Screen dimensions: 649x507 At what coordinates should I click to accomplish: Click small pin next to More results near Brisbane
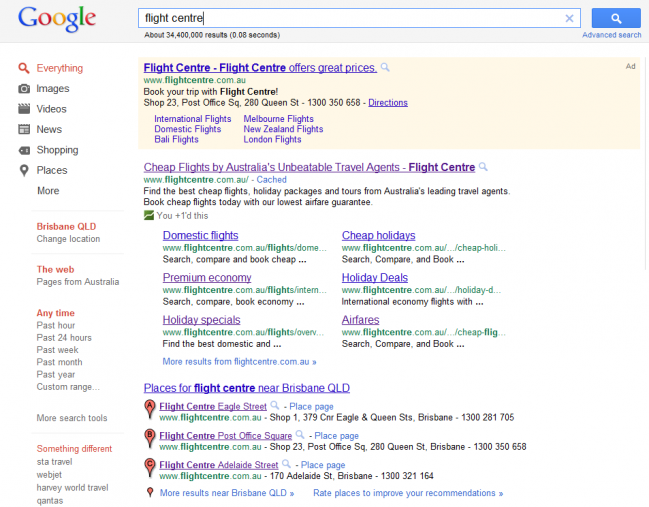click(150, 493)
